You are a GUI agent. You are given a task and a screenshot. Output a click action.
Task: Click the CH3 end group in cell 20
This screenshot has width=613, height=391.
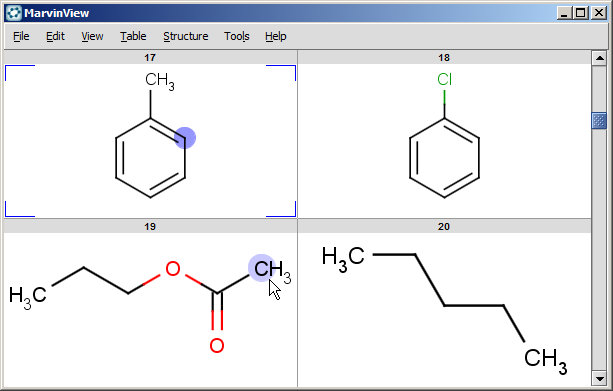[546, 361]
